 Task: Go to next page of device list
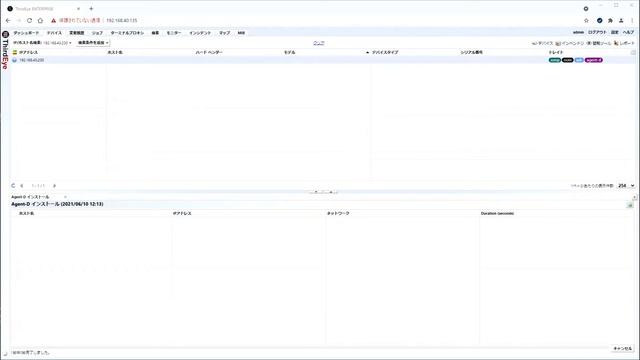coord(54,186)
